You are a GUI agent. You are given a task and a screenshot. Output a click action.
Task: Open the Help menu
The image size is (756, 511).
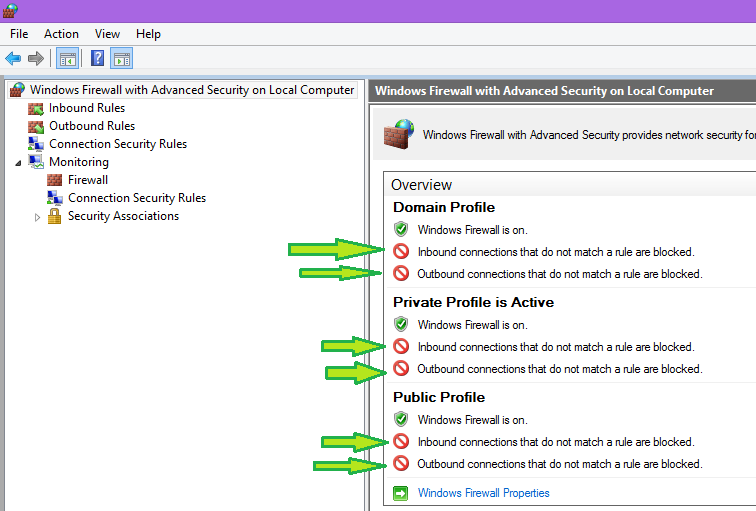pyautogui.click(x=148, y=34)
